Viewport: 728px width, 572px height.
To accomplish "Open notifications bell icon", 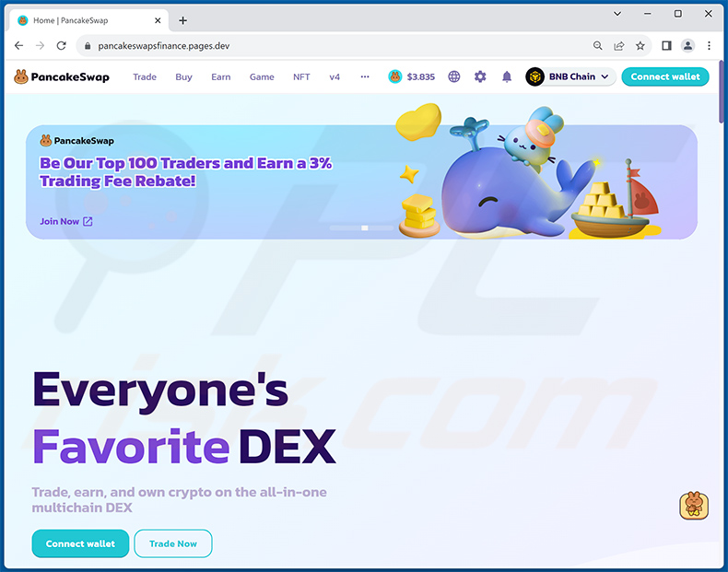I will [507, 76].
